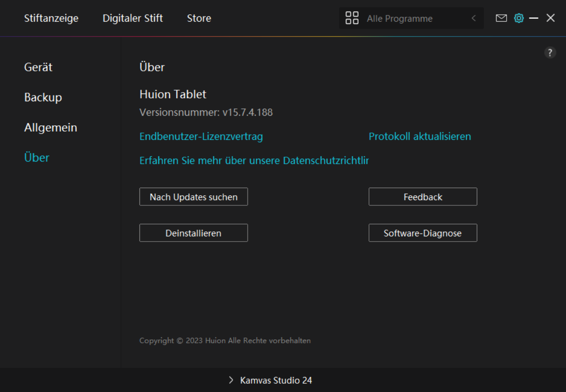Select Allgemein in the sidebar
The image size is (566, 392).
(x=51, y=128)
